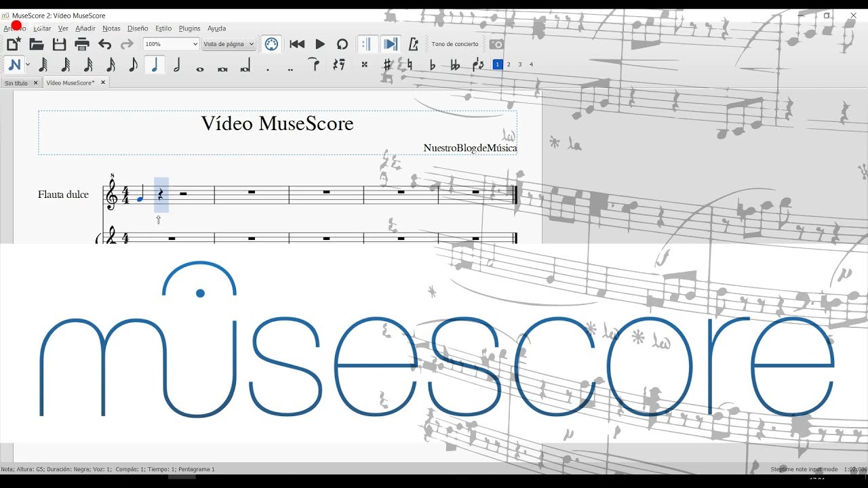Select the score title Vídeo MuseScore
The image size is (868, 488).
(x=277, y=124)
